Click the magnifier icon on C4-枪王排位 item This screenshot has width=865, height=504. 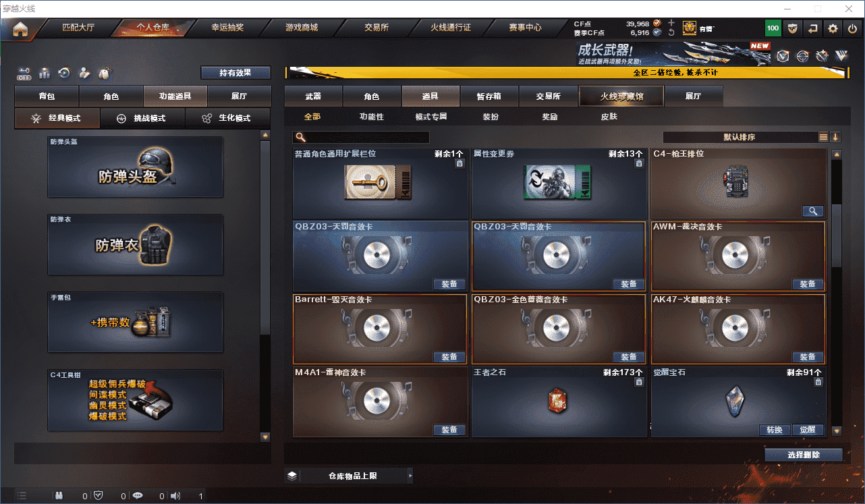tap(812, 211)
